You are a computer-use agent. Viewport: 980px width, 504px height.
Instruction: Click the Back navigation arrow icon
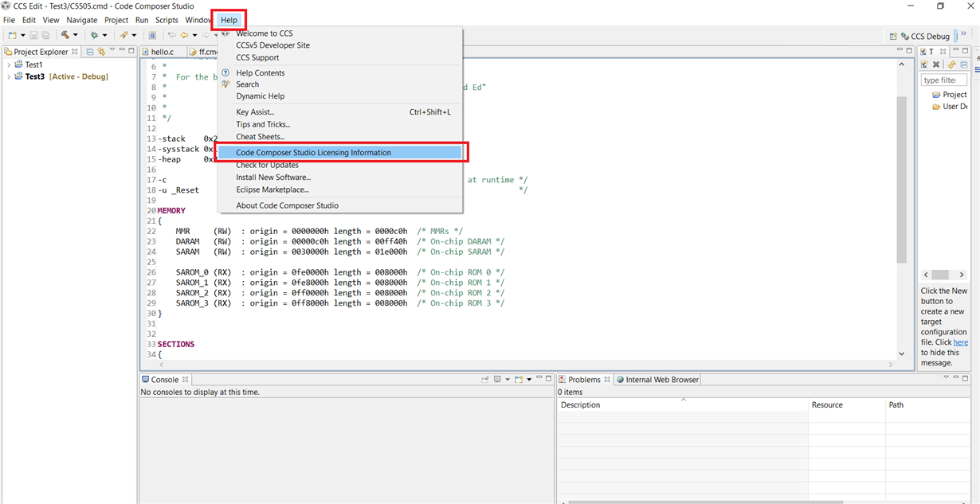click(184, 35)
